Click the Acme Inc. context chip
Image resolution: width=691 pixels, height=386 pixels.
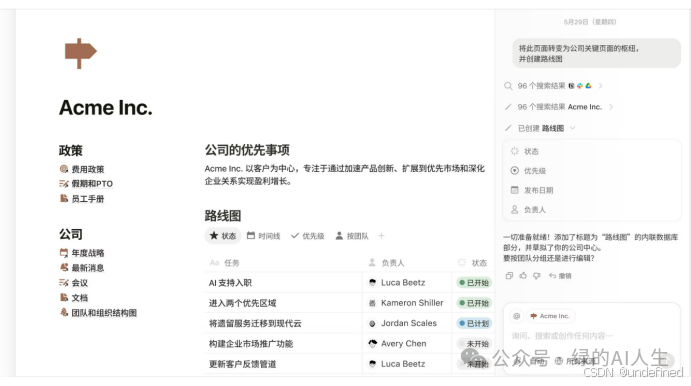pyautogui.click(x=551, y=316)
